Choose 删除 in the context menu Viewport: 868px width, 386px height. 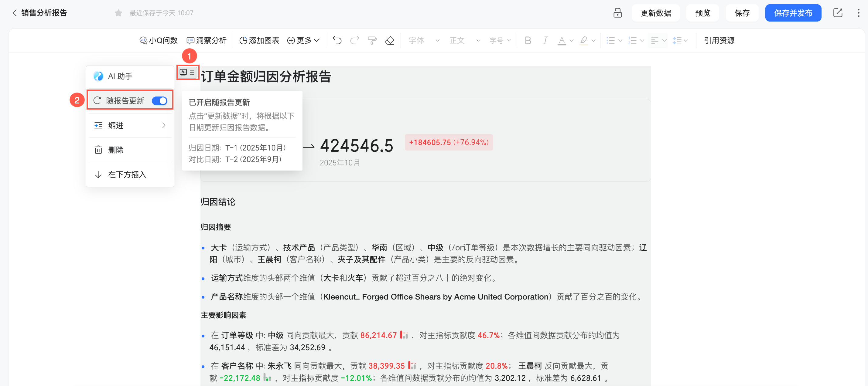coord(116,150)
